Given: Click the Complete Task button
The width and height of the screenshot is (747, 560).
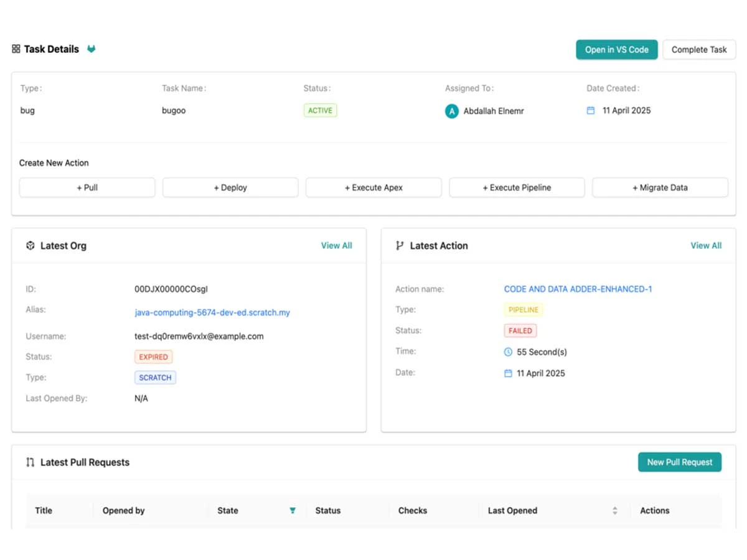Looking at the screenshot, I should [x=699, y=50].
